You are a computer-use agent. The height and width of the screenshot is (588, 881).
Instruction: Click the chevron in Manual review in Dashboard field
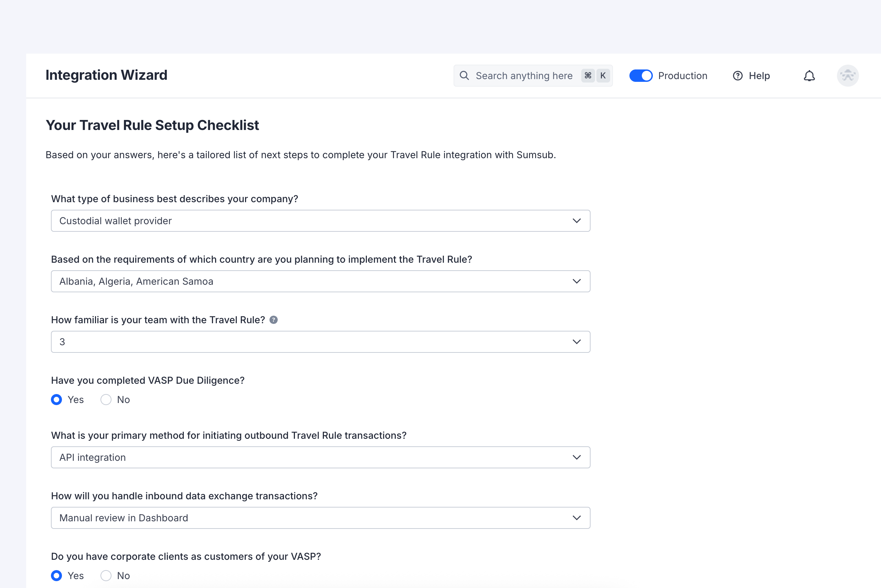(x=577, y=518)
